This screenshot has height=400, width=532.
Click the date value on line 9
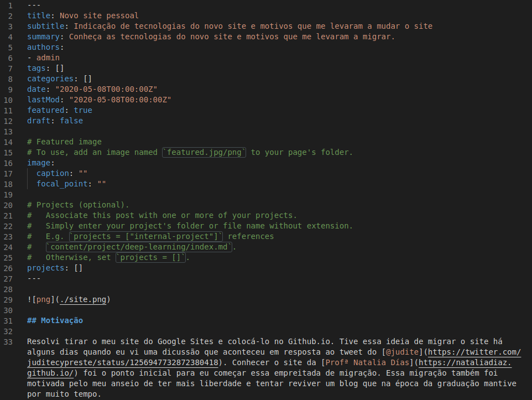[106, 90]
